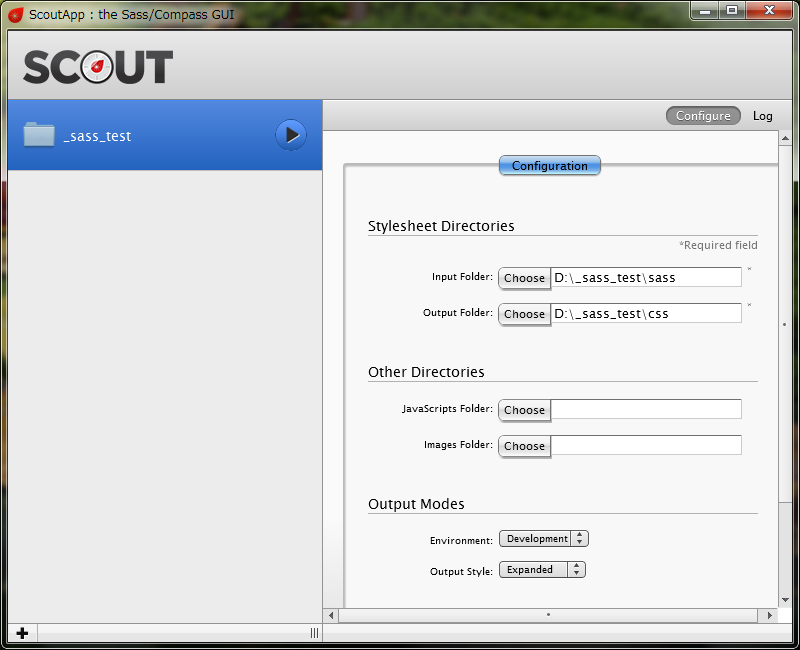The height and width of the screenshot is (650, 800).
Task: Select the _sass_test project name
Action: (97, 136)
